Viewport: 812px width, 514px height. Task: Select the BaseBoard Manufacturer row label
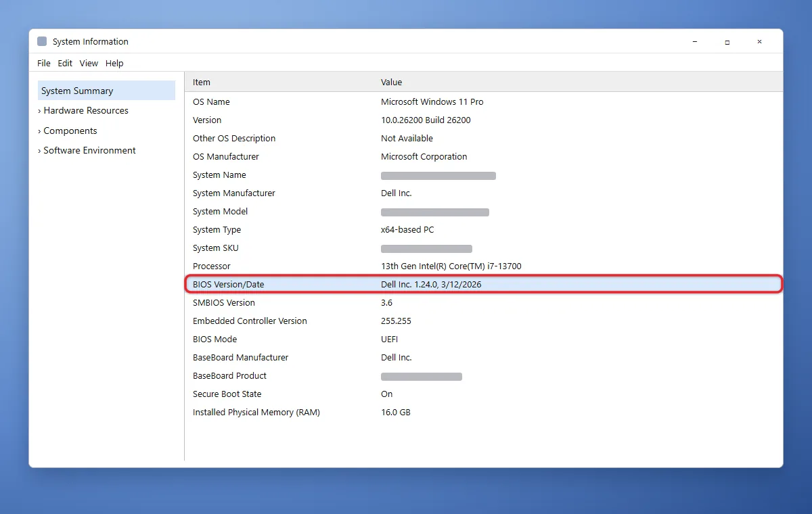tap(240, 357)
